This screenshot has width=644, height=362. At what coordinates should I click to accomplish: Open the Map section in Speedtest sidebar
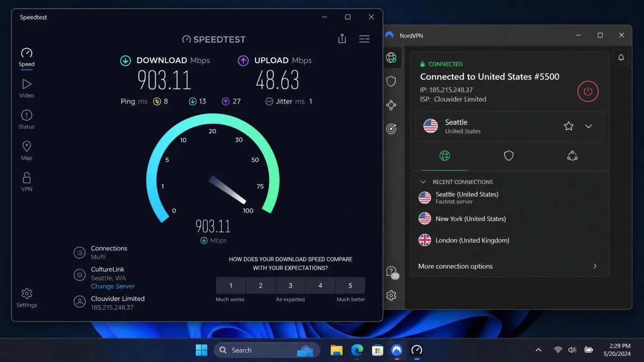click(26, 151)
